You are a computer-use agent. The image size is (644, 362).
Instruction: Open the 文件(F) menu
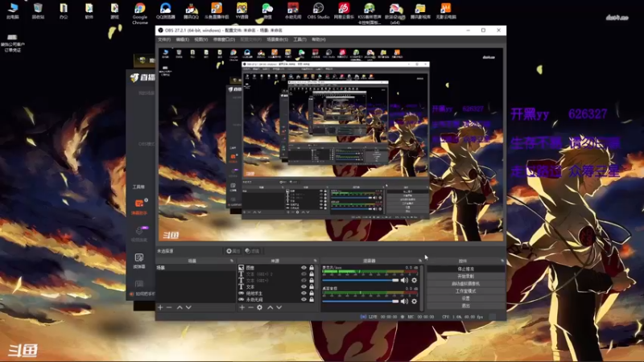pos(164,39)
